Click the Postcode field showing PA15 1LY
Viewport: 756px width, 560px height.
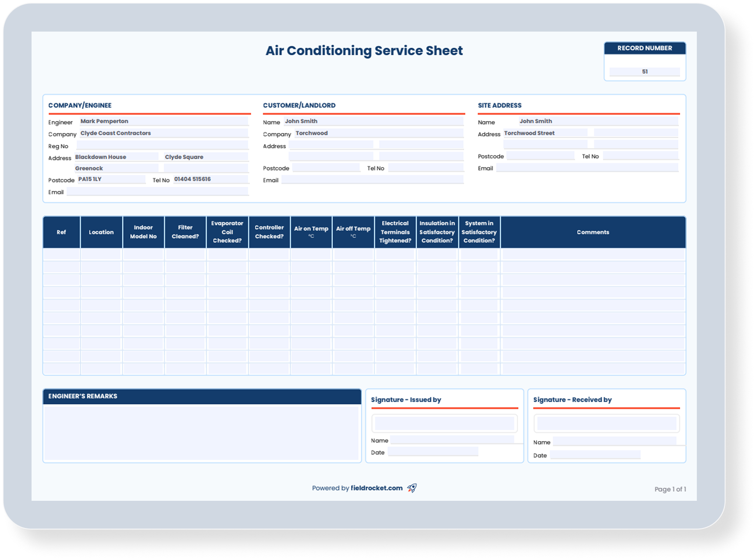pyautogui.click(x=111, y=179)
